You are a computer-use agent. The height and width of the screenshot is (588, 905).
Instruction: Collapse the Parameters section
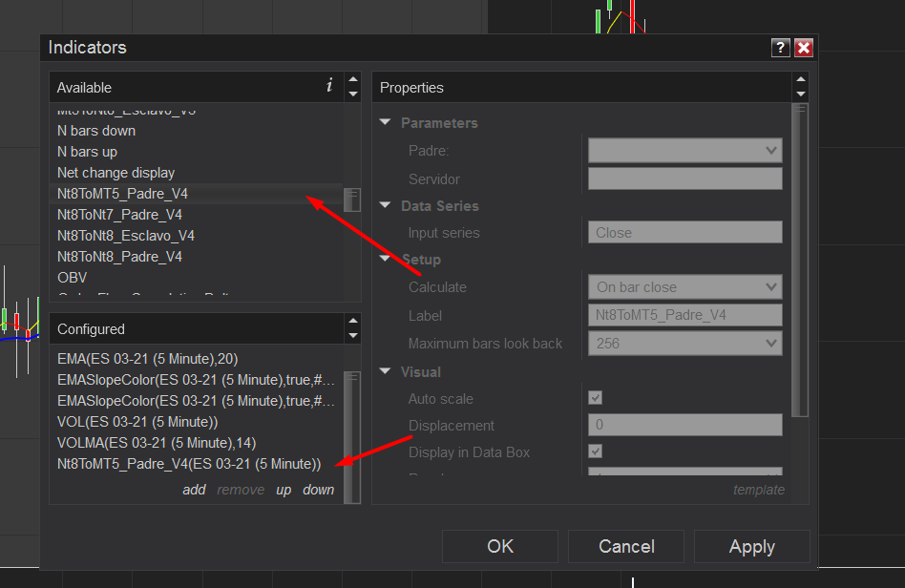(x=386, y=123)
